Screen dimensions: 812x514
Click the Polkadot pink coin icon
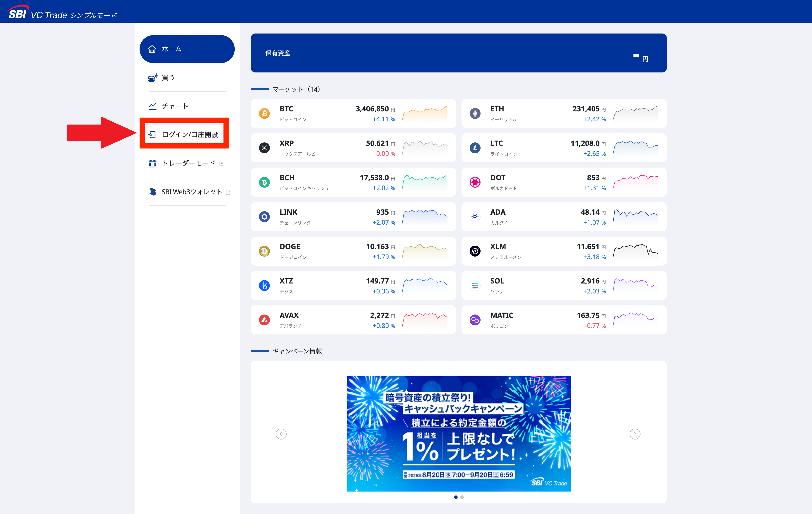pyautogui.click(x=475, y=182)
